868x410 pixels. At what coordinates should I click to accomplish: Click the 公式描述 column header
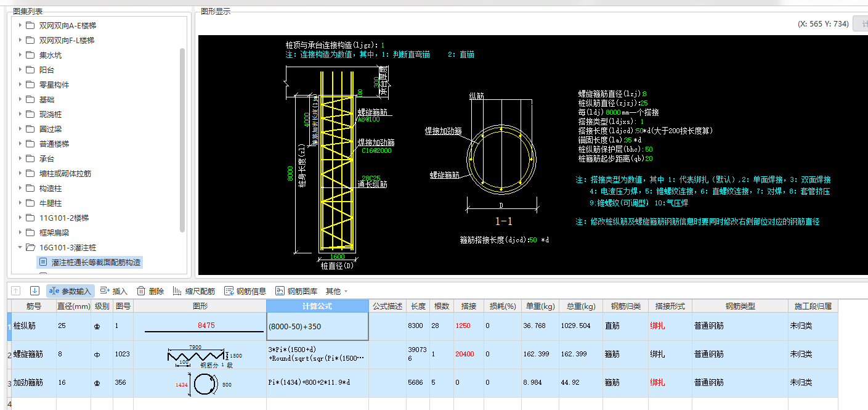pos(387,306)
